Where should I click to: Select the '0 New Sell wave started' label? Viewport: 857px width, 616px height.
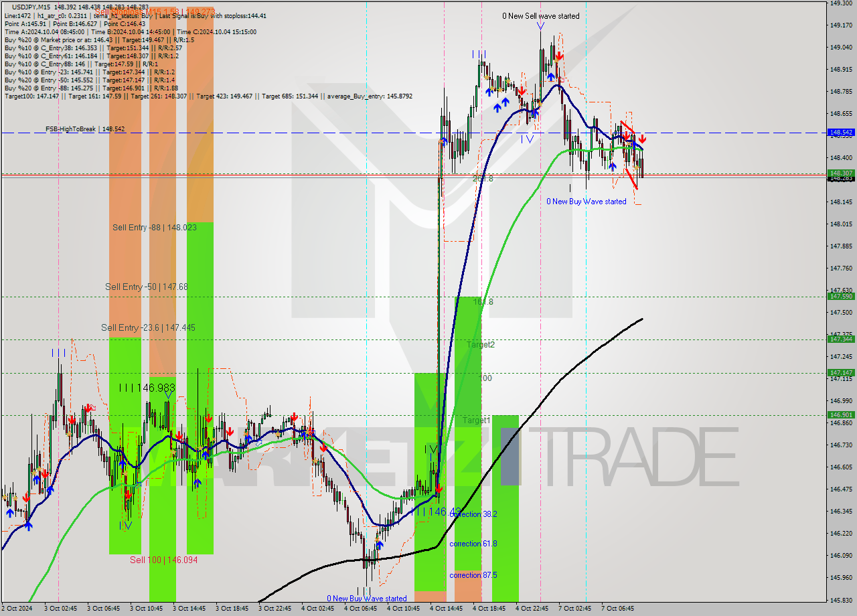tap(541, 16)
